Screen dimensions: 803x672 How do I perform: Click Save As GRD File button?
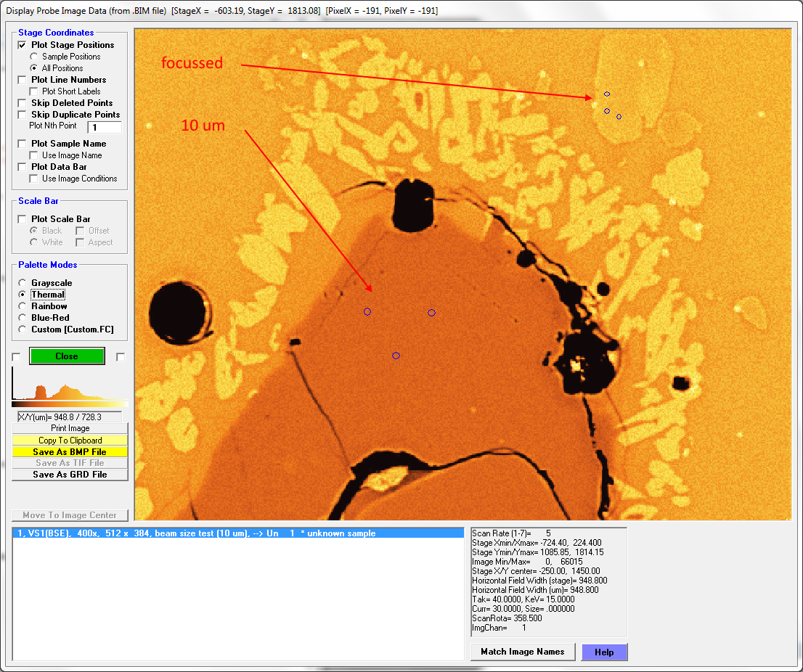[70, 475]
